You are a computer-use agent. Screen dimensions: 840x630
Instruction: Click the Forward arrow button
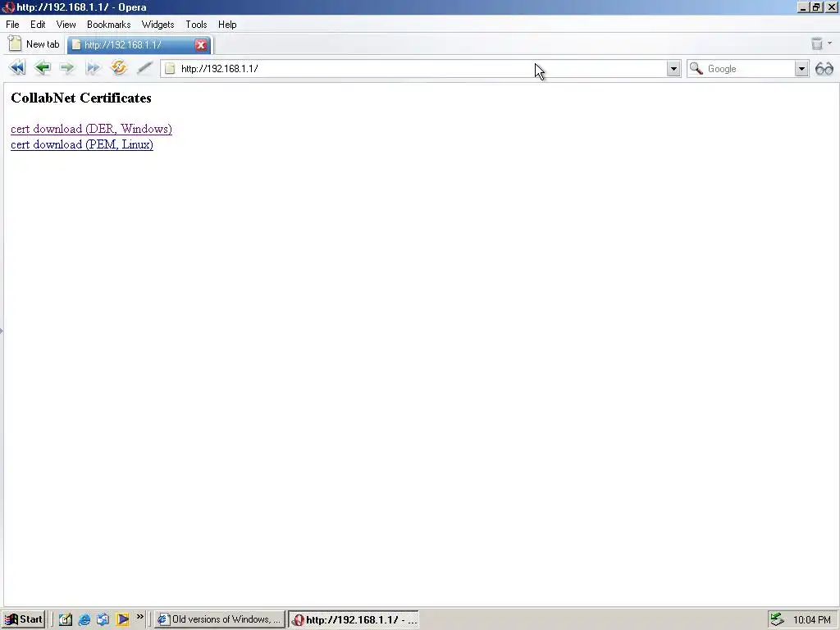[67, 68]
